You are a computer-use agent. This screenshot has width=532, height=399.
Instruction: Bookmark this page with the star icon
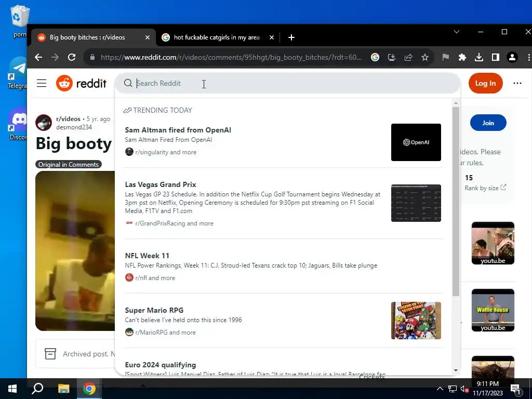[x=425, y=57]
